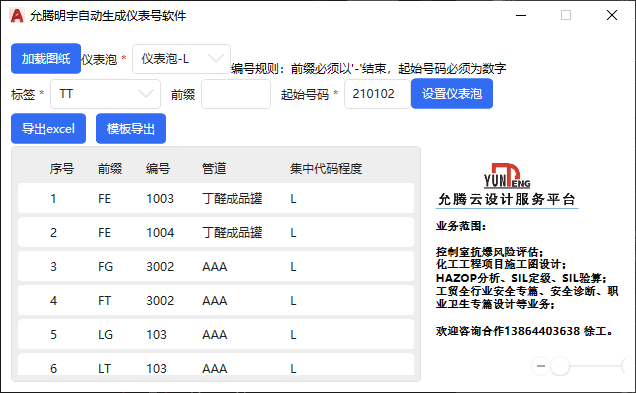Click the 起始号码 field showing 210102

(x=377, y=94)
